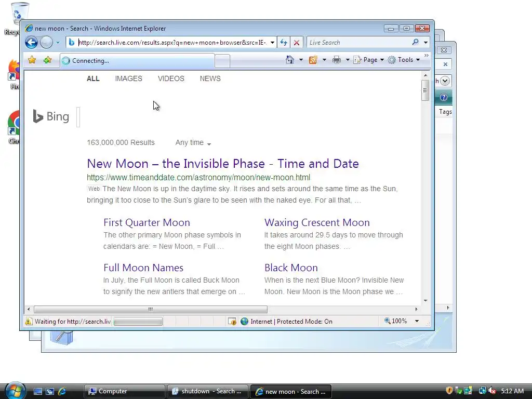Open the Tools menu
The image size is (532, 399).
coord(404,60)
